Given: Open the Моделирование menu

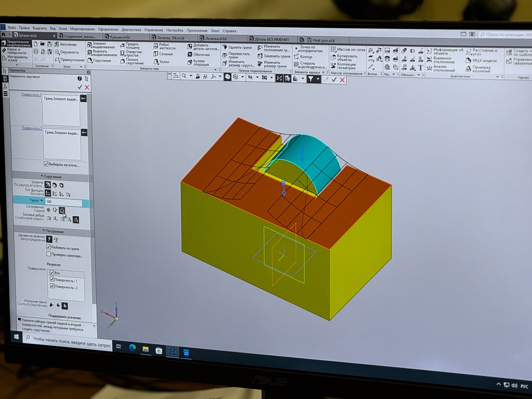Looking at the screenshot, I should tap(82, 29).
